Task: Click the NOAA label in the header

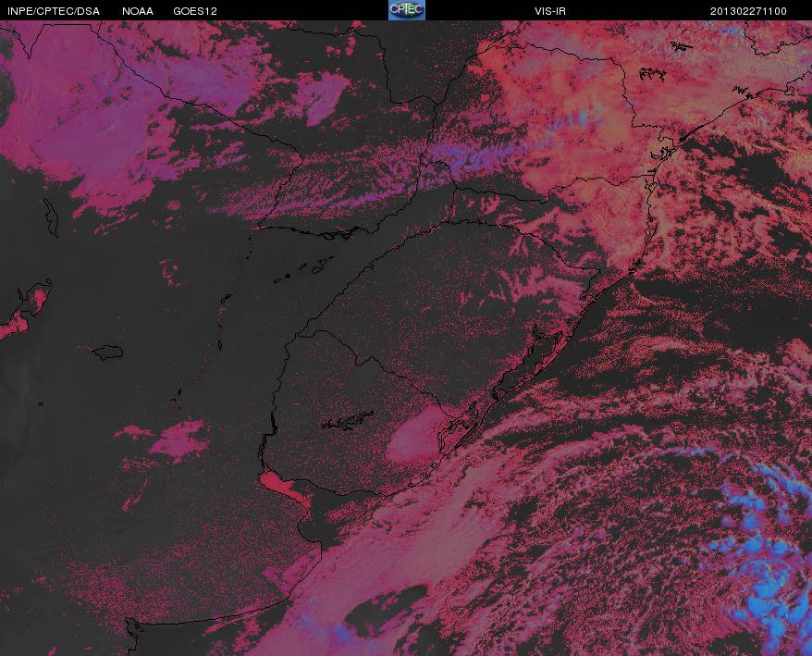Action: [138, 11]
